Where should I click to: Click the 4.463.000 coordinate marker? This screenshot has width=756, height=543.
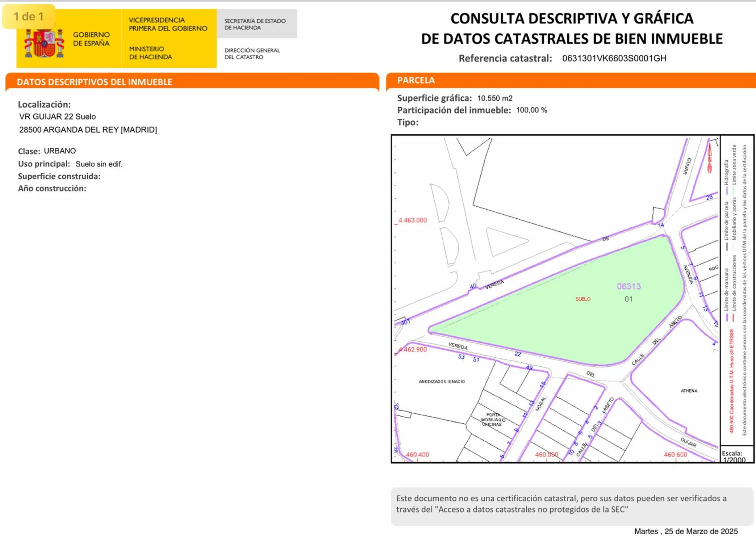tap(412, 220)
